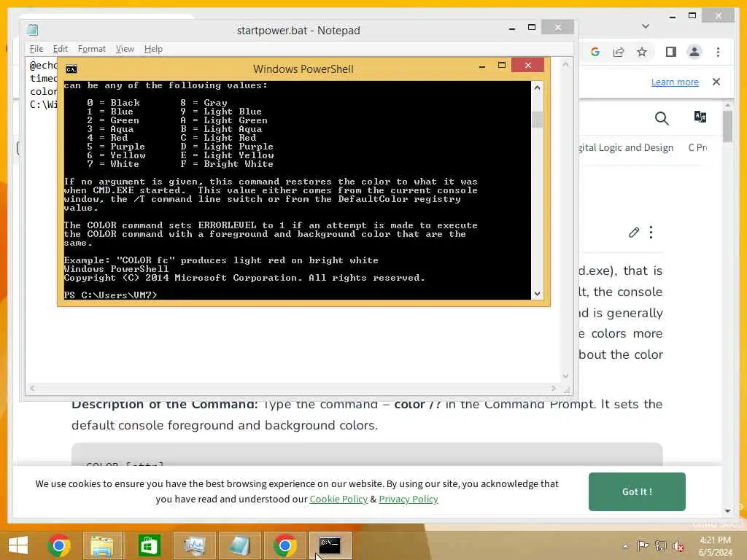747x560 pixels.
Task: Click the webpage scrollbar down arrow
Action: (x=727, y=511)
